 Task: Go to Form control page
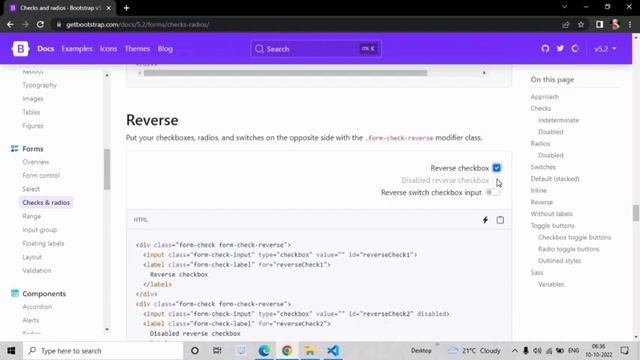[41, 176]
